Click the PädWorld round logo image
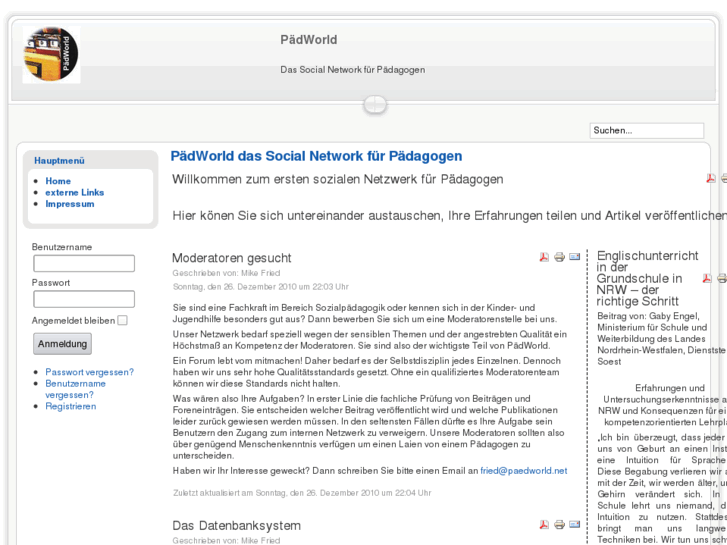The image size is (727, 545). click(51, 55)
